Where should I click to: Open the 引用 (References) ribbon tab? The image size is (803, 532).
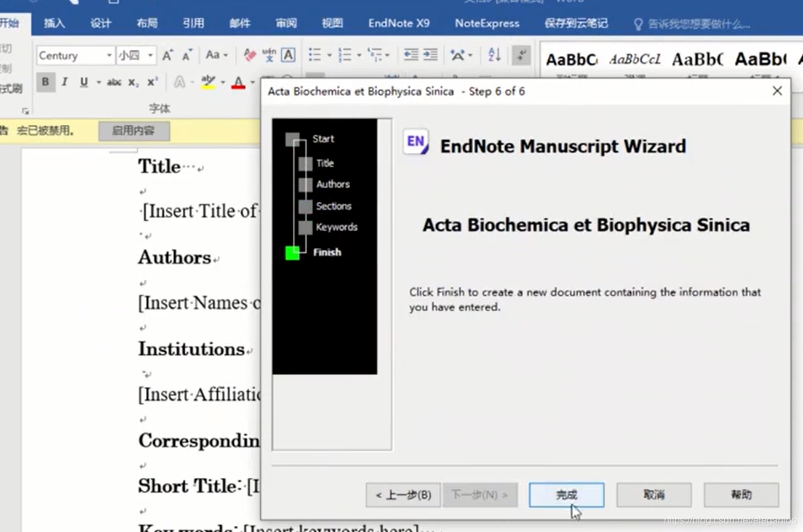point(193,23)
